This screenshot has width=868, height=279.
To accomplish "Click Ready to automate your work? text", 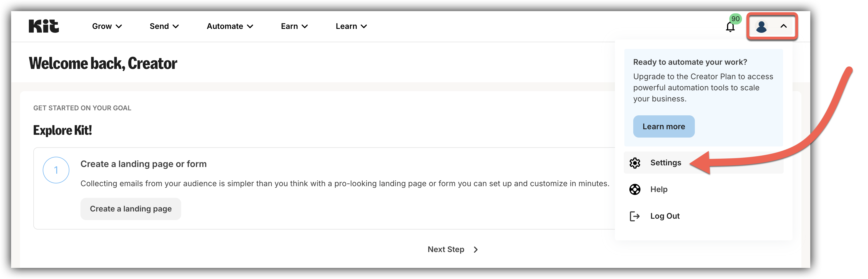I will tap(690, 62).
